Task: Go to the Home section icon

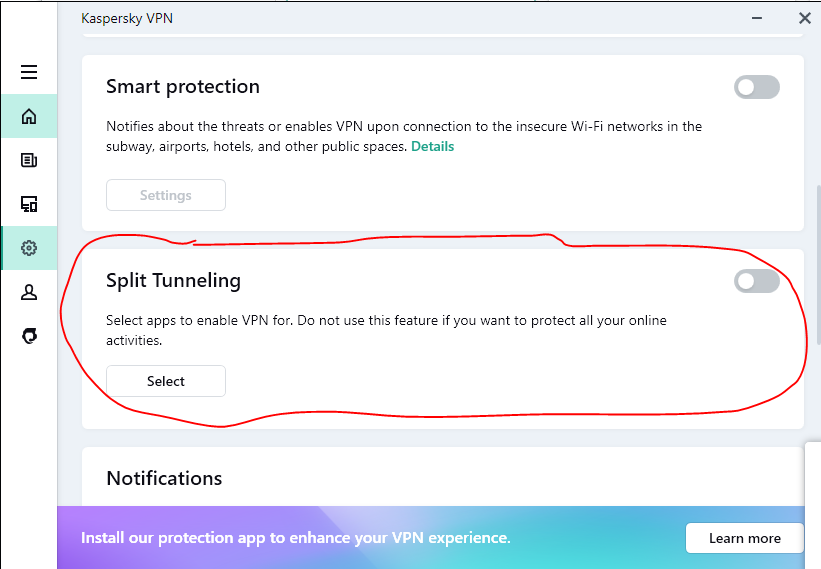Action: coord(29,116)
